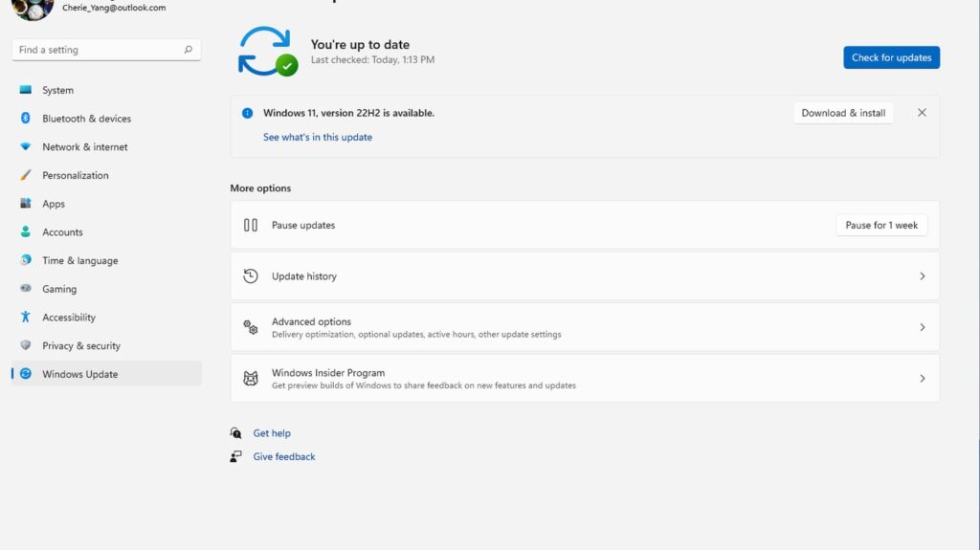Select Personalization in sidebar
980x550 pixels.
point(106,175)
